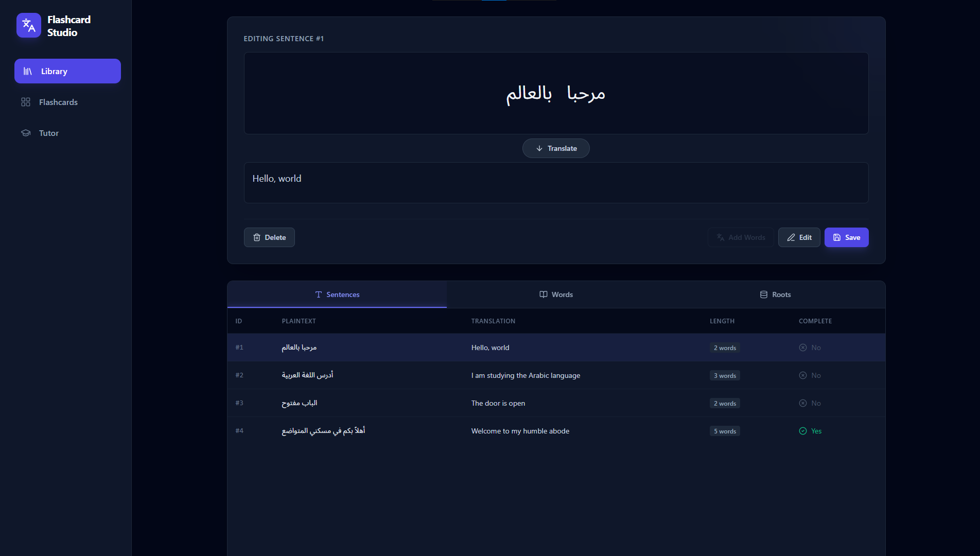Go to Flashcards in the sidebar
The image size is (980, 556).
(x=67, y=102)
